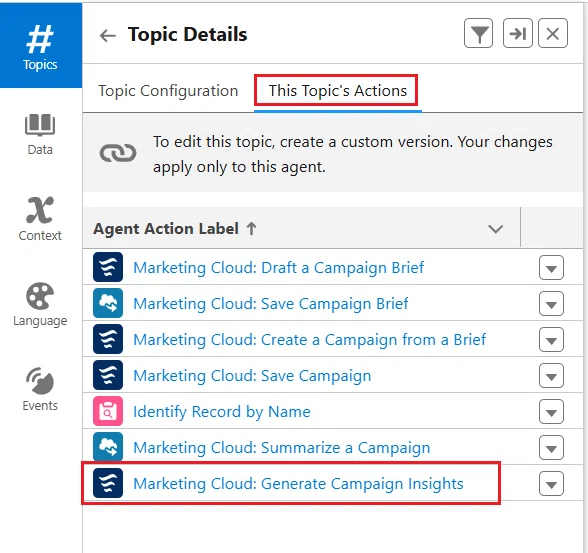Open the Data sidebar panel

[40, 135]
